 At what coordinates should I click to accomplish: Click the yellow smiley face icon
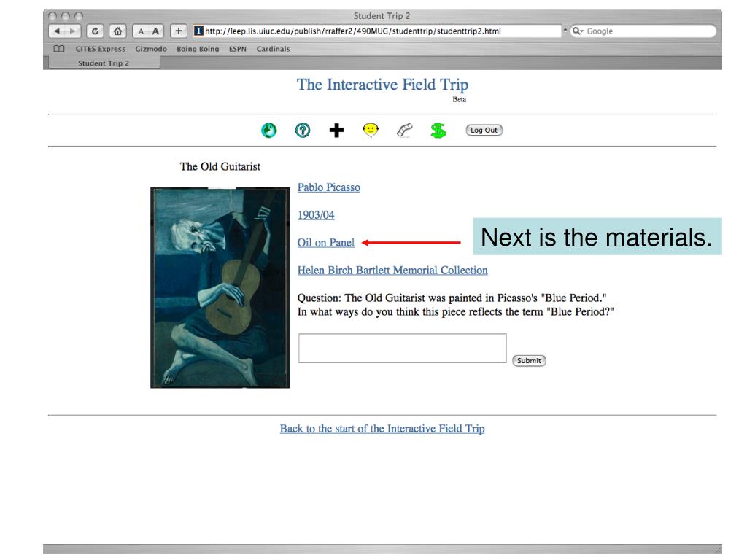coord(370,130)
